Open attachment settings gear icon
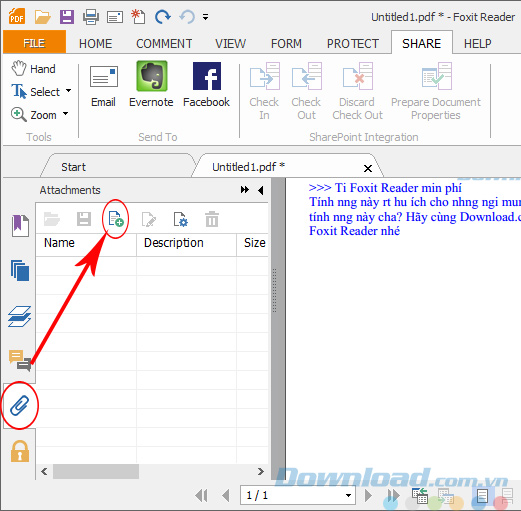Viewport: 521px width, 511px height. click(x=181, y=219)
